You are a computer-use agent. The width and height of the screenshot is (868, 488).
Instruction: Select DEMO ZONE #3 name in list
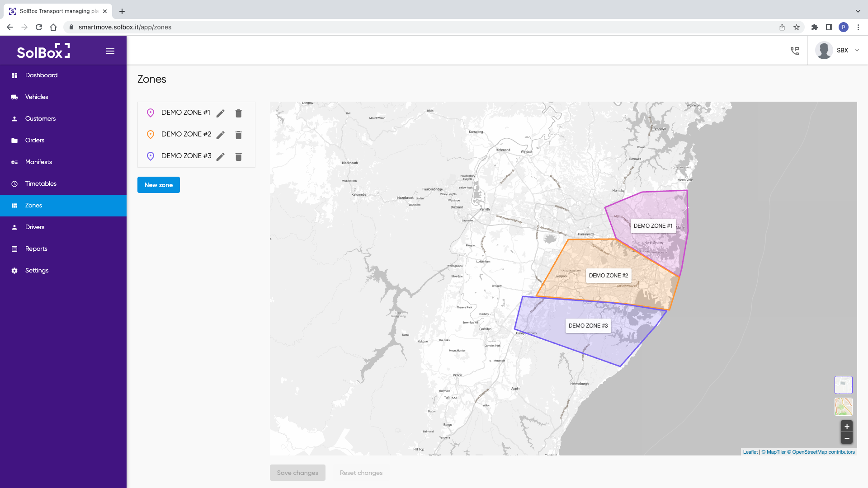click(186, 156)
